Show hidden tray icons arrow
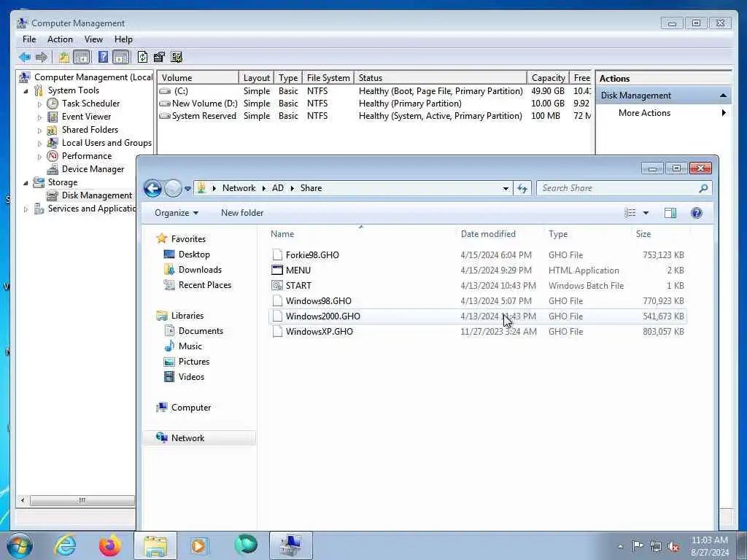 coord(620,547)
